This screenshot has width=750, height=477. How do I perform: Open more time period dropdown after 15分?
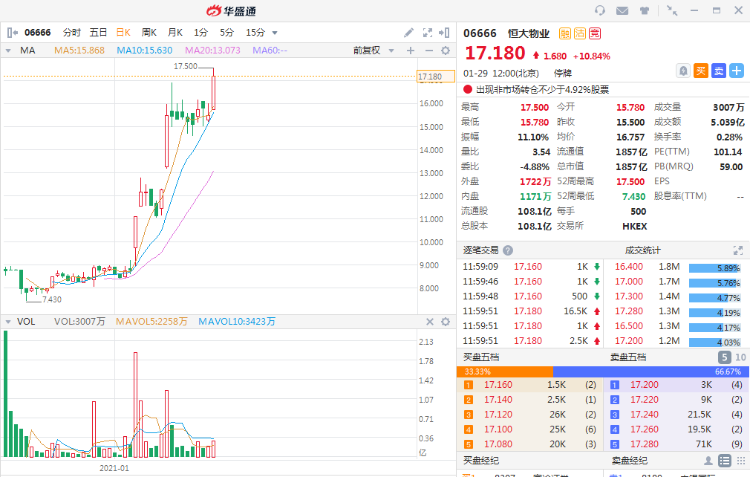(x=275, y=33)
